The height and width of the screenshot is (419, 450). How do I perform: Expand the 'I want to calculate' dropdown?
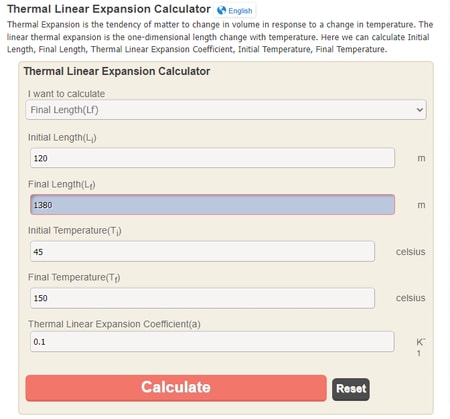pos(226,110)
